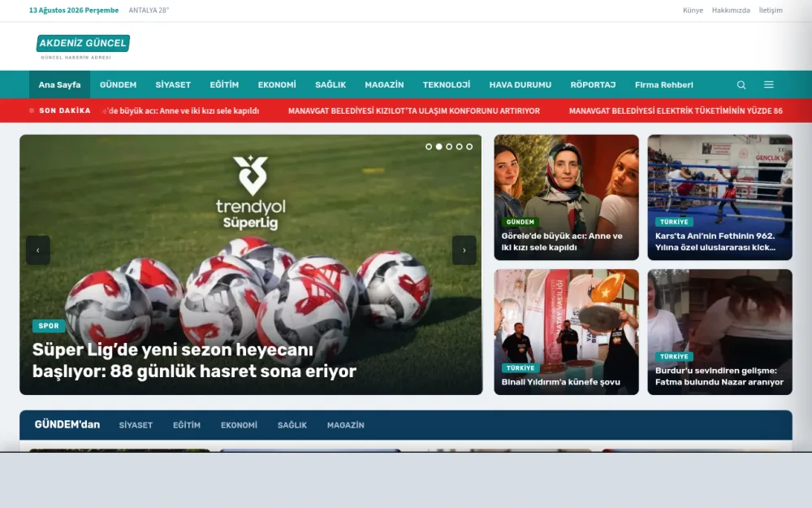The image size is (812, 508).
Task: Switch to EKONOMİ tab in GÜNDEM'dan section
Action: tap(239, 425)
